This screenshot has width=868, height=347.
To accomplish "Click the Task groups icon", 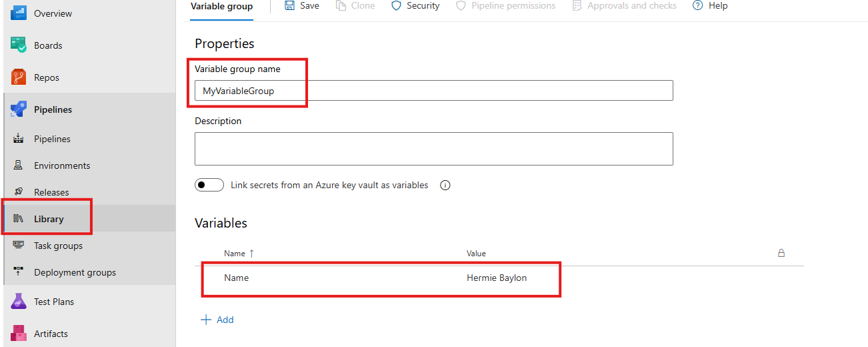I will click(19, 246).
